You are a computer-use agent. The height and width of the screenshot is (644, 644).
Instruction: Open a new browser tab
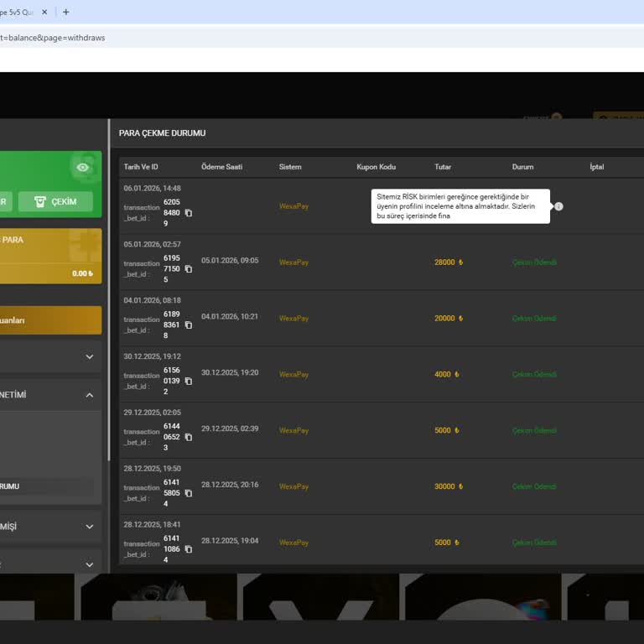pos(66,12)
